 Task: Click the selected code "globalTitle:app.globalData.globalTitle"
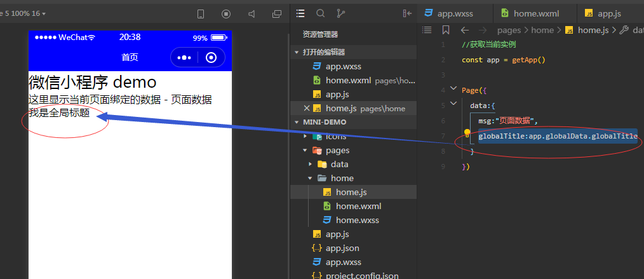click(558, 136)
